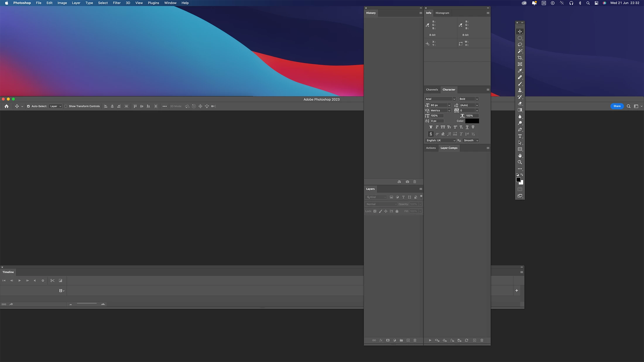Image resolution: width=644 pixels, height=362 pixels.
Task: Select the Crop tool
Action: coord(520,58)
